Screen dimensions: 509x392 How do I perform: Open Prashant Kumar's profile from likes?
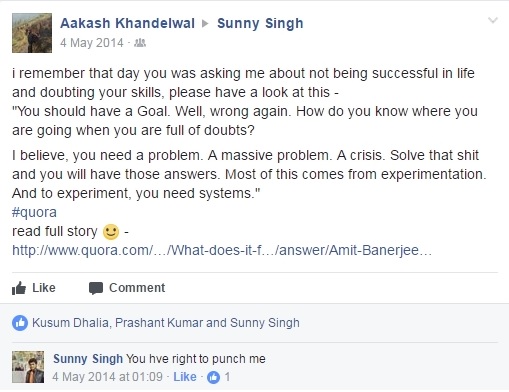coord(159,323)
